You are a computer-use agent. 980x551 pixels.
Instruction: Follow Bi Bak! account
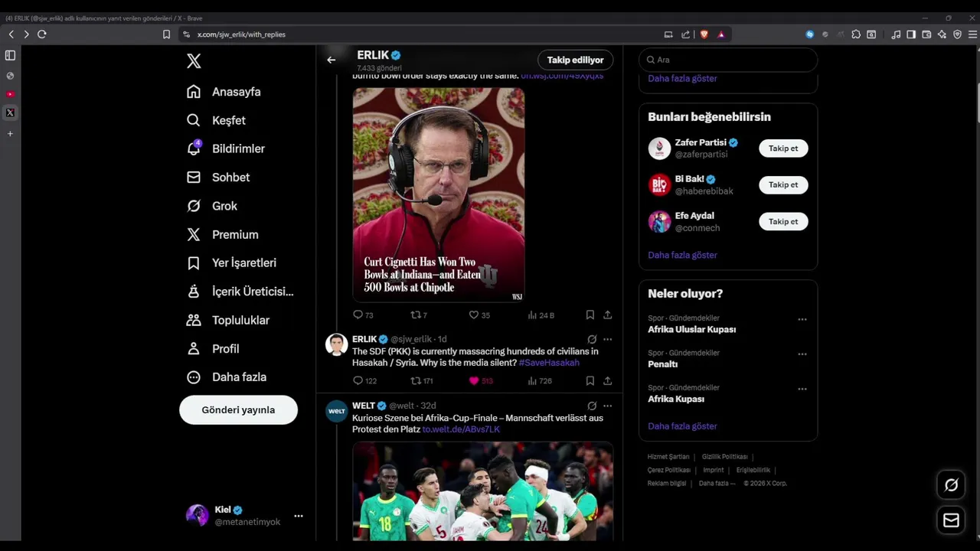tap(783, 184)
